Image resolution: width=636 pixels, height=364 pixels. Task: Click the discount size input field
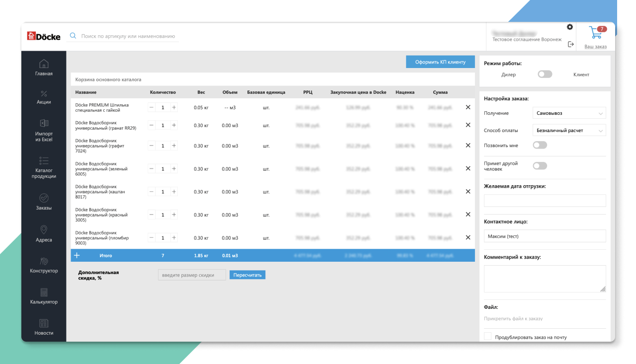click(x=192, y=275)
